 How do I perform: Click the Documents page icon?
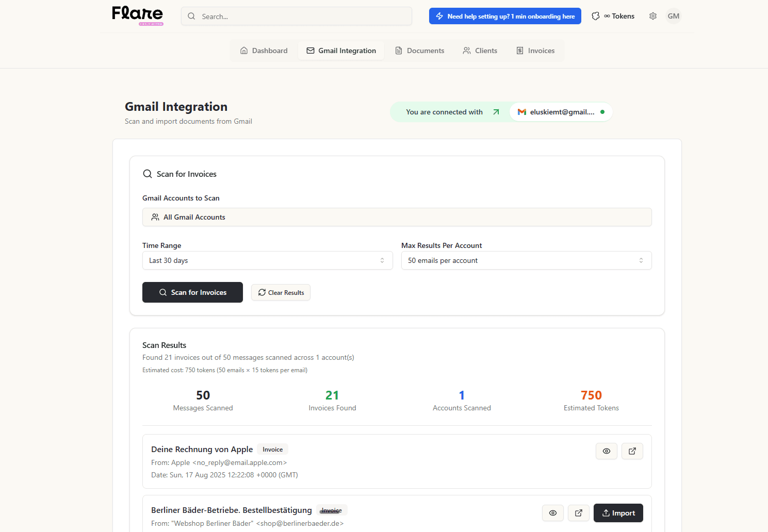coord(399,51)
